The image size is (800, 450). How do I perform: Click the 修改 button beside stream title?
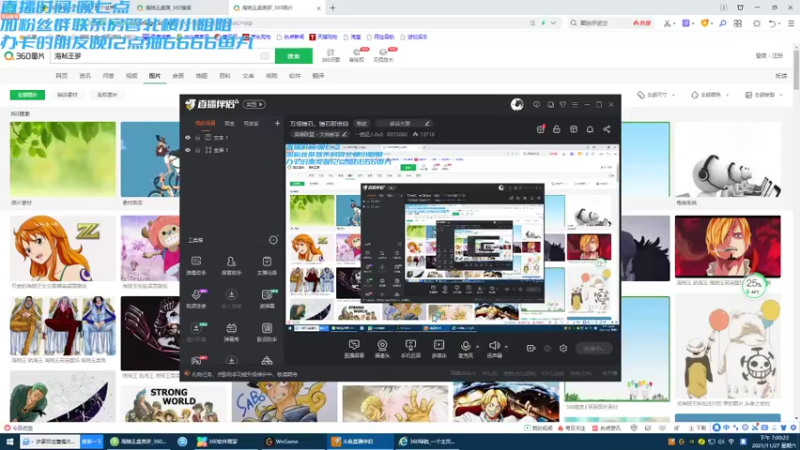(x=362, y=123)
